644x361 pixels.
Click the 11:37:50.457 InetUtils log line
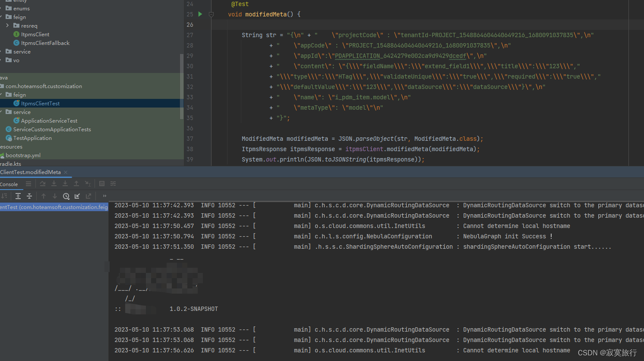[342, 226]
